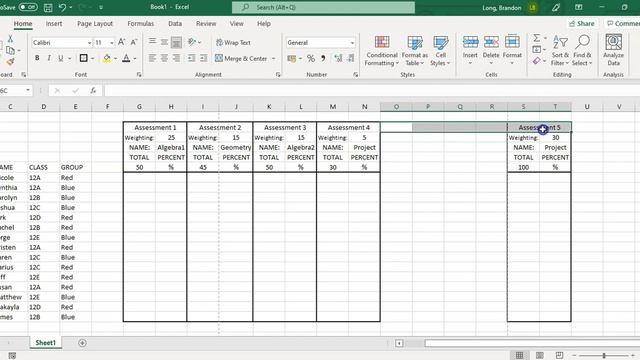Open the font size 11 dropdown
This screenshot has width=640, height=360.
pyautogui.click(x=112, y=43)
